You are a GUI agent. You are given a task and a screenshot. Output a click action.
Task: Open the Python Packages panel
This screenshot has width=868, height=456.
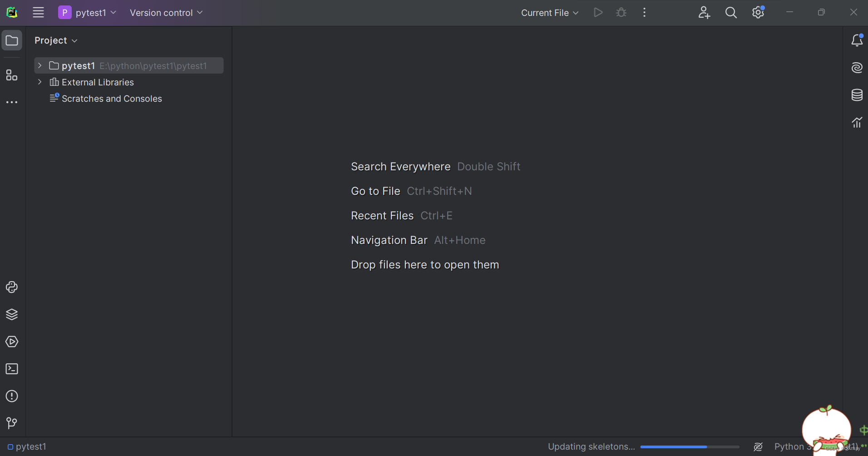tap(12, 314)
